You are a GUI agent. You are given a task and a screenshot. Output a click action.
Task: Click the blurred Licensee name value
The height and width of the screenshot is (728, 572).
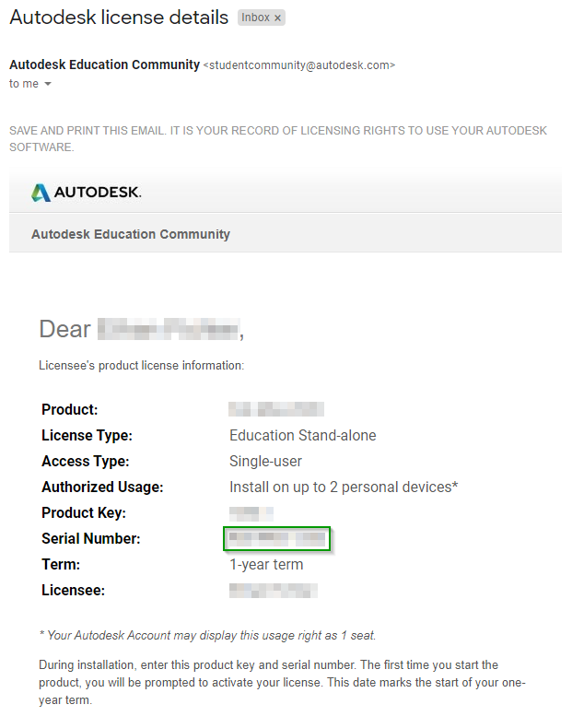point(273,590)
